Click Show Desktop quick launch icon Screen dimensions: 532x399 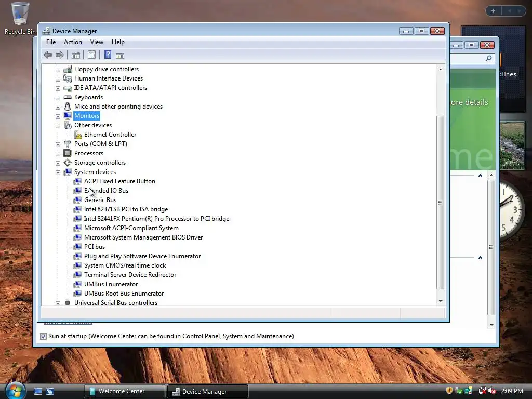(37, 391)
